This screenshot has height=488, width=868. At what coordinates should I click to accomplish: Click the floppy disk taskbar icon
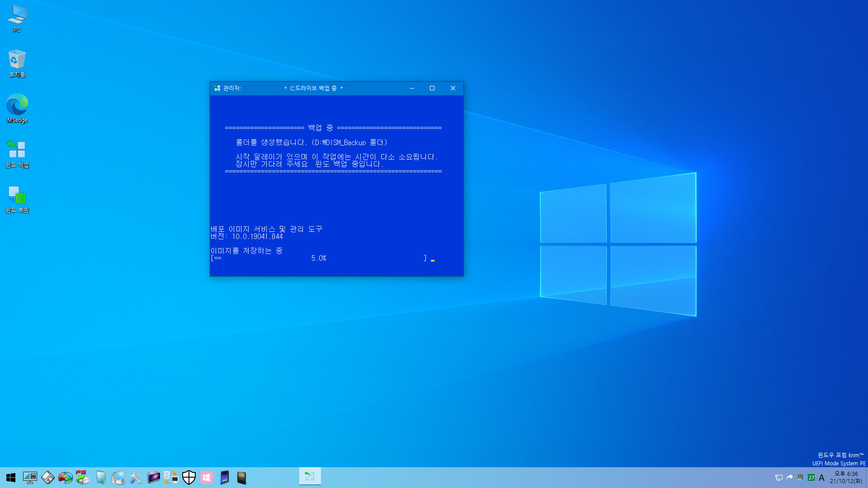[x=47, y=478]
